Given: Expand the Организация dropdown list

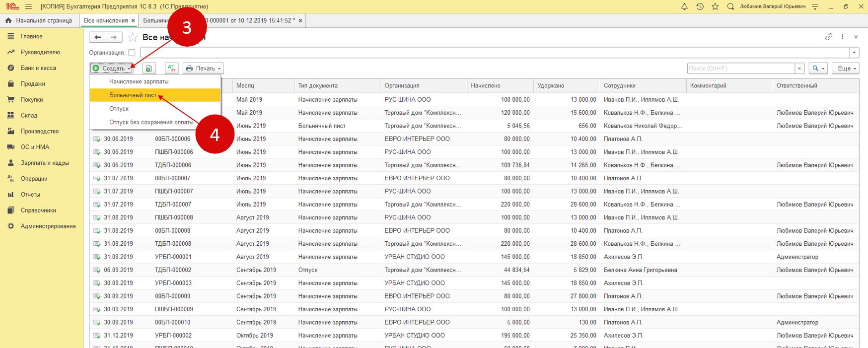Looking at the screenshot, I should (854, 53).
